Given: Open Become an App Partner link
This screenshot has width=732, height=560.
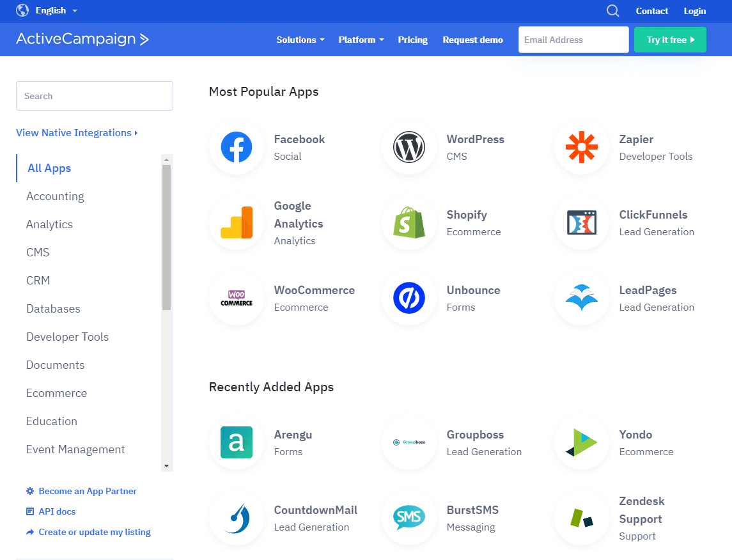Looking at the screenshot, I should click(x=88, y=491).
